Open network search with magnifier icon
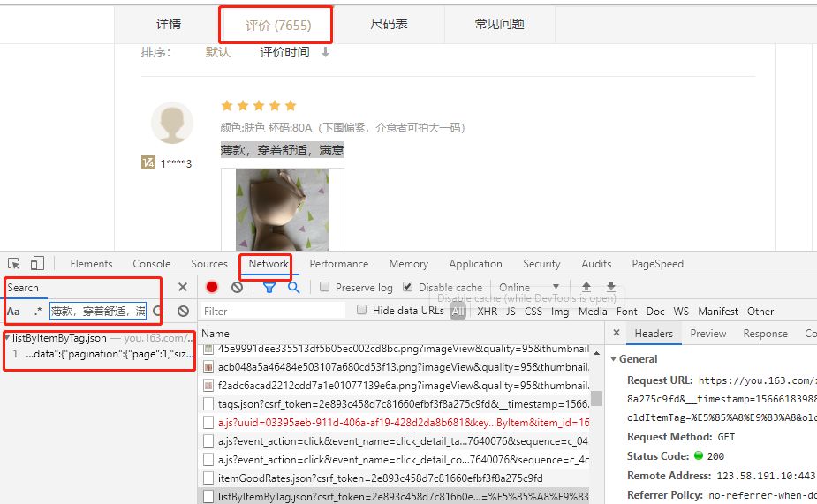The height and width of the screenshot is (504, 817). (x=294, y=288)
